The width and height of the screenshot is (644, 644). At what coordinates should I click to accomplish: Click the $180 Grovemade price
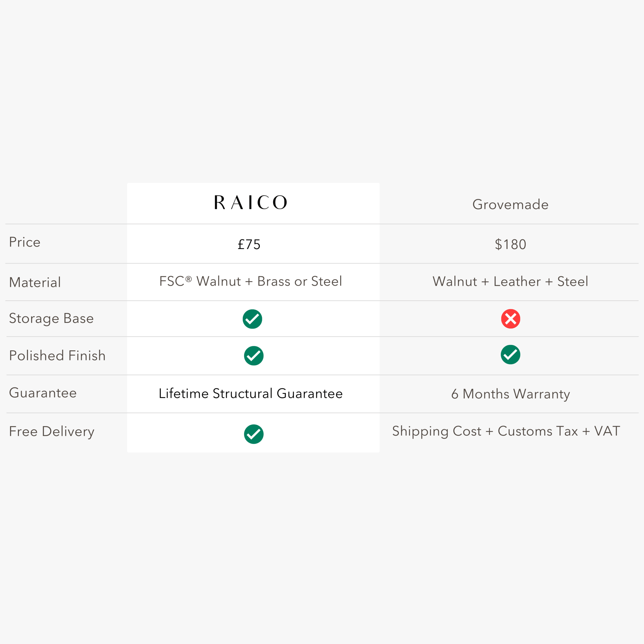(510, 244)
